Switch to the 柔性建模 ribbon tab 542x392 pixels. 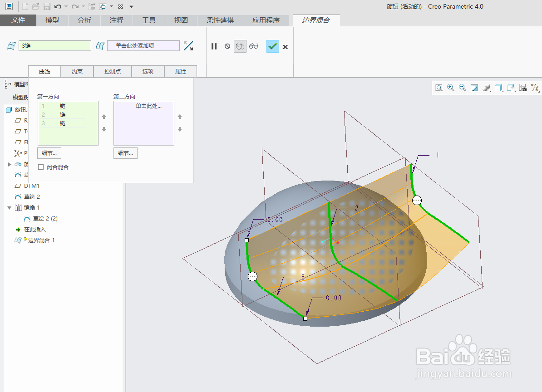coord(220,20)
